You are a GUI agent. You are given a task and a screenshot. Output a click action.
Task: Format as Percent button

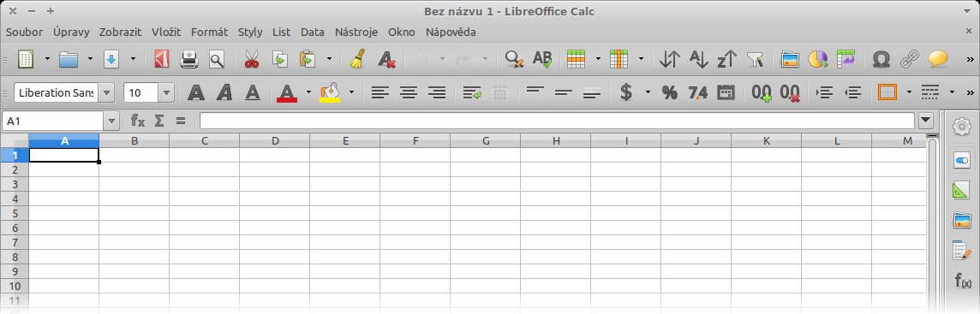tap(669, 93)
